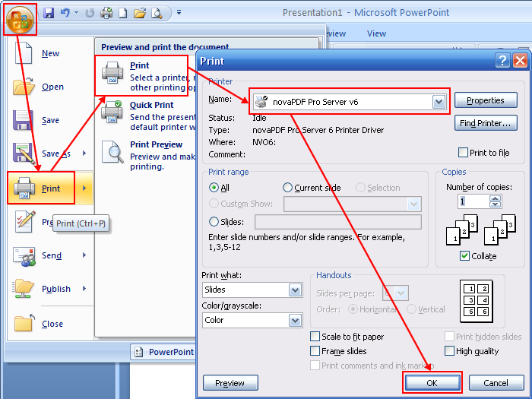Click the Close folder icon in Office menu
Screen dimensions: 532x399
coord(24,322)
